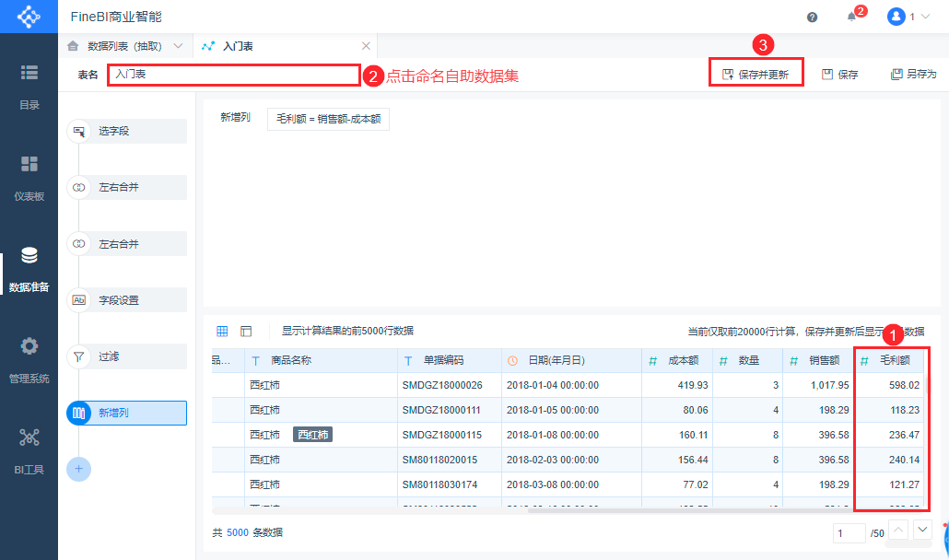Image resolution: width=949 pixels, height=560 pixels.
Task: Select the 新增列 step
Action: tap(126, 413)
